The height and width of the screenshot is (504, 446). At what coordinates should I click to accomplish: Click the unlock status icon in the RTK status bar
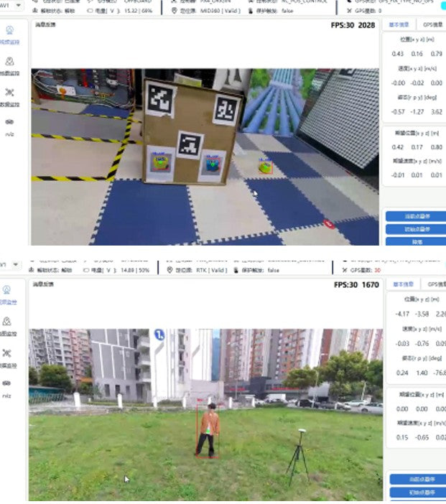pos(32,270)
